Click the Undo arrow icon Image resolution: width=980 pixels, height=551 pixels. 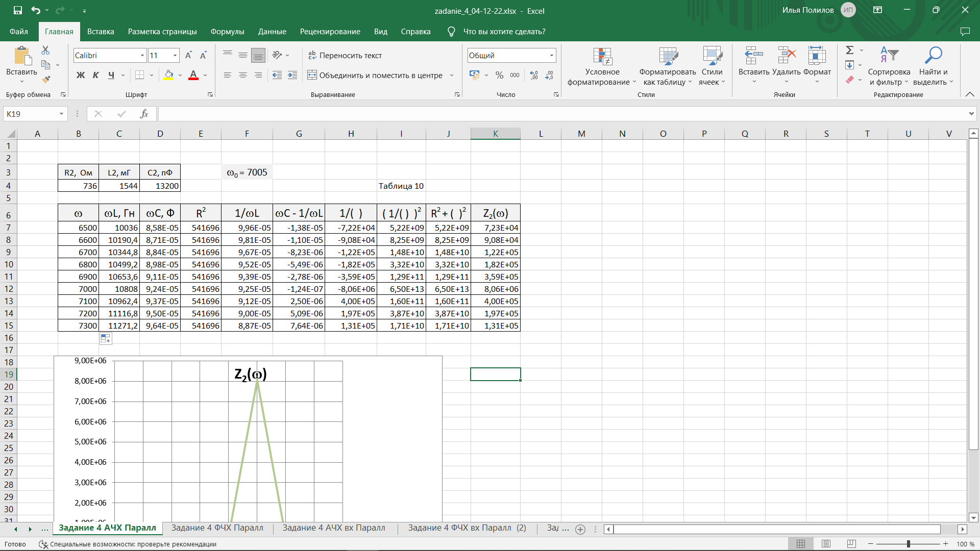coord(35,10)
